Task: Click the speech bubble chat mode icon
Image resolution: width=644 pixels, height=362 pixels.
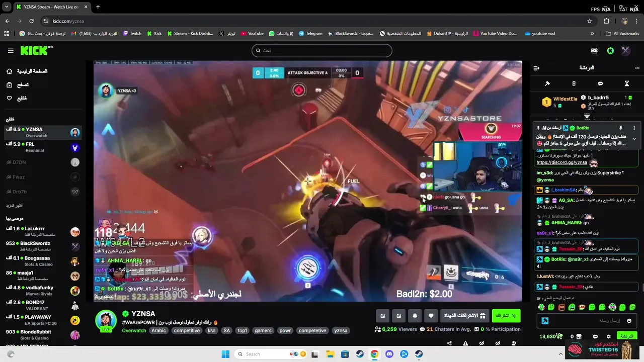Action: point(600,83)
